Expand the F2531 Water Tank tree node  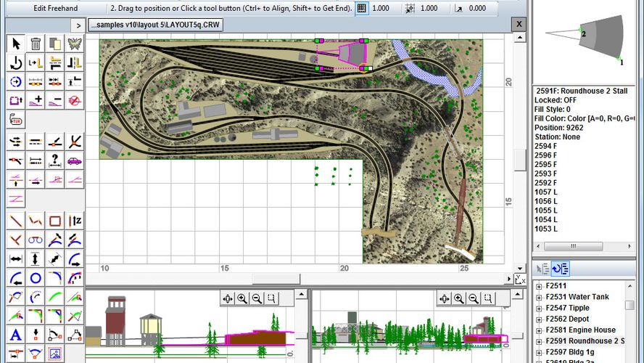coord(539,297)
